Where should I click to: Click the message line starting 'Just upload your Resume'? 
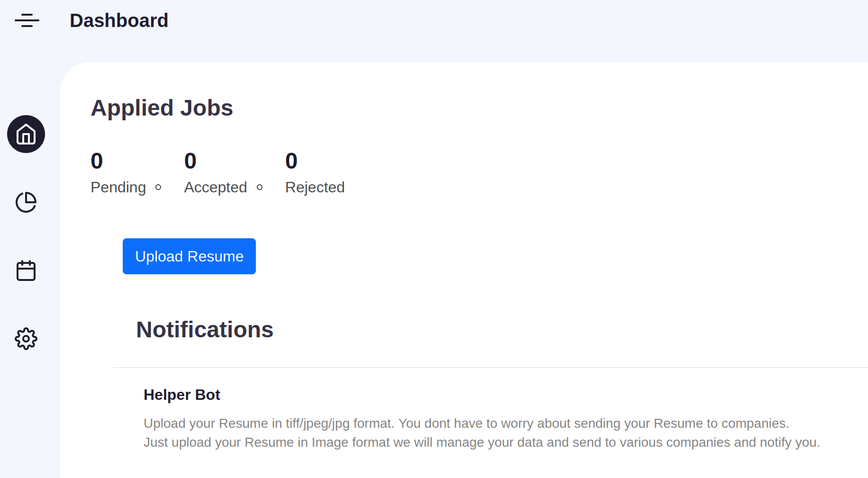(481, 442)
